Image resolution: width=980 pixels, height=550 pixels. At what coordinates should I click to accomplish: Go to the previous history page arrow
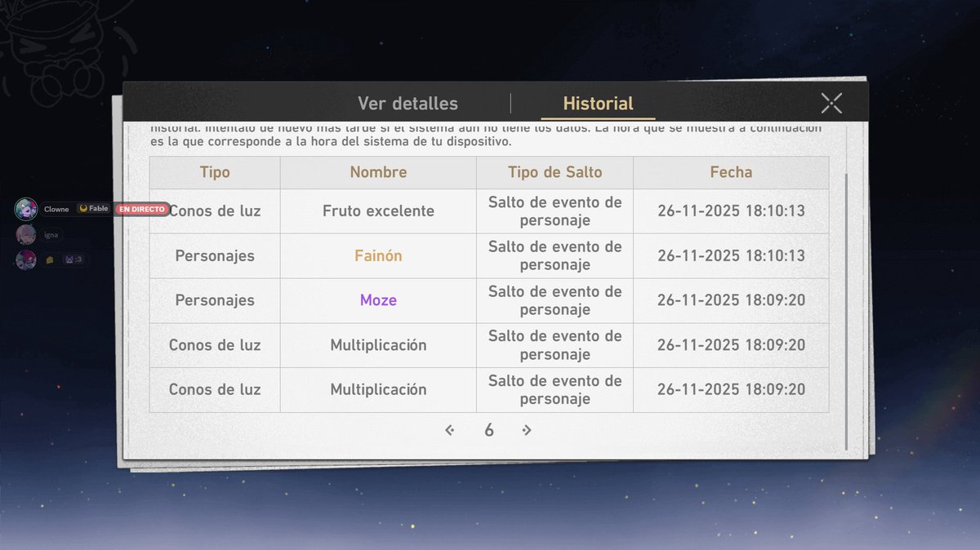click(x=449, y=430)
